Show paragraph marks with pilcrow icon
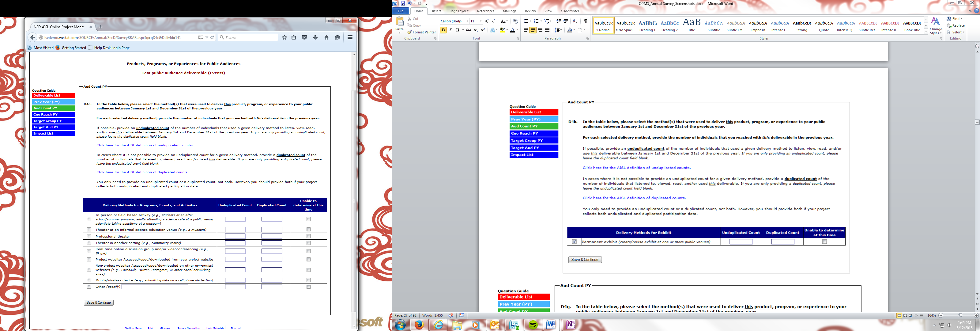Image resolution: width=980 pixels, height=331 pixels. click(x=585, y=21)
